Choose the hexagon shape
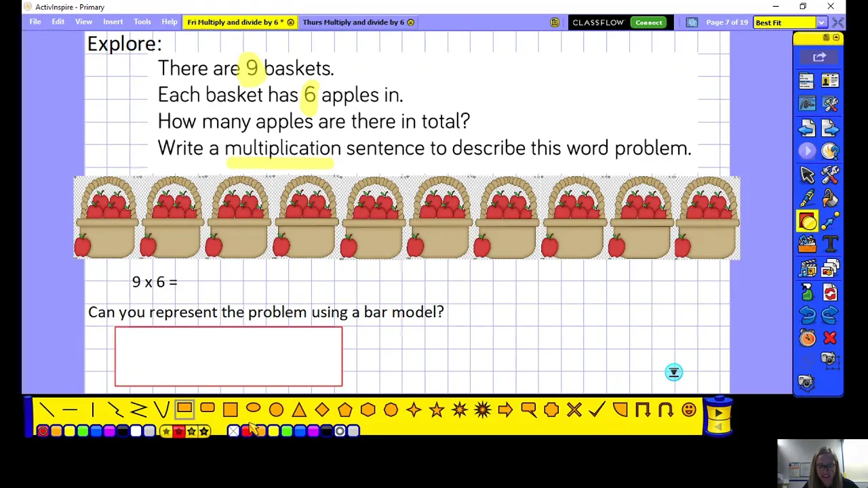This screenshot has width=868, height=488. pos(368,409)
